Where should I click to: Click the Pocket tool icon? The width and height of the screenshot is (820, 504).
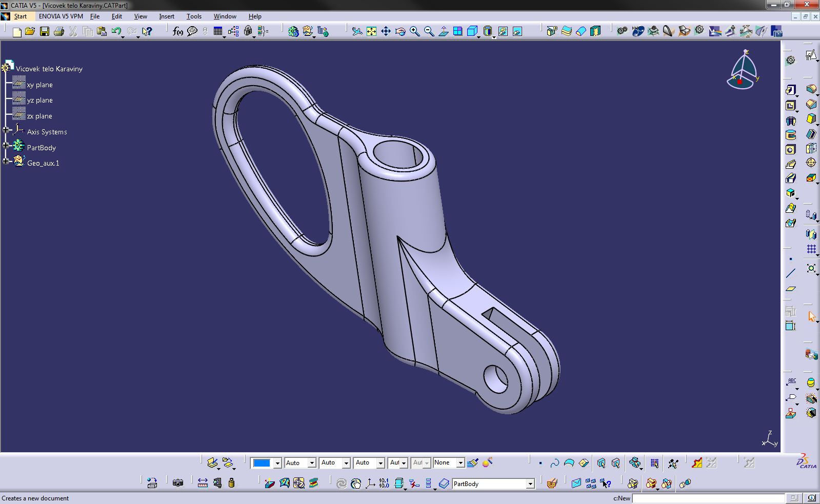point(790,106)
